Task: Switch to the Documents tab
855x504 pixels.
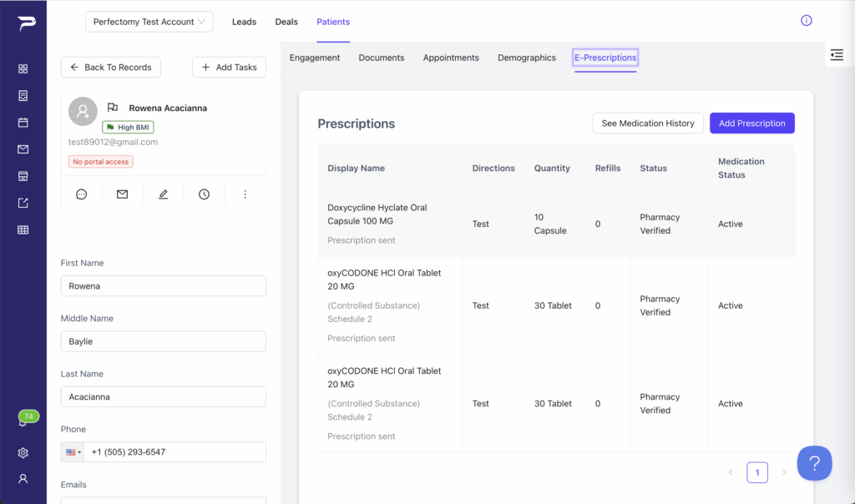Action: (382, 58)
